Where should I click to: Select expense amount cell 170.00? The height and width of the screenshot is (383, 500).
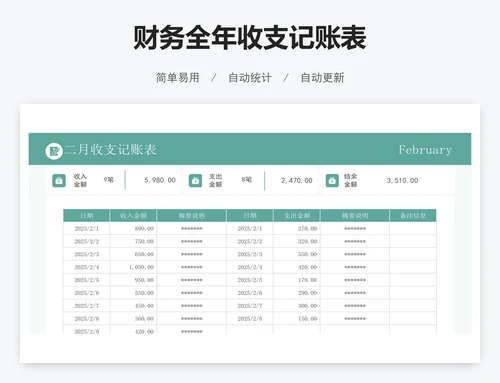click(297, 280)
